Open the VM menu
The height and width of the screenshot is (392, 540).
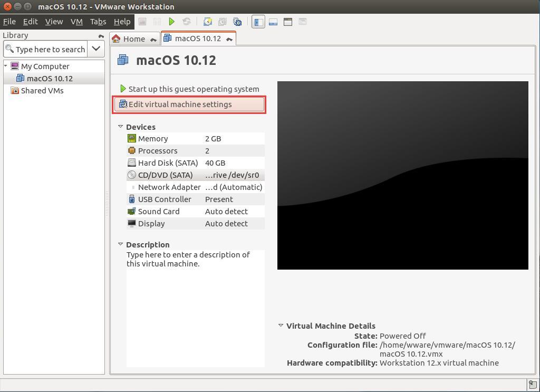click(x=76, y=22)
